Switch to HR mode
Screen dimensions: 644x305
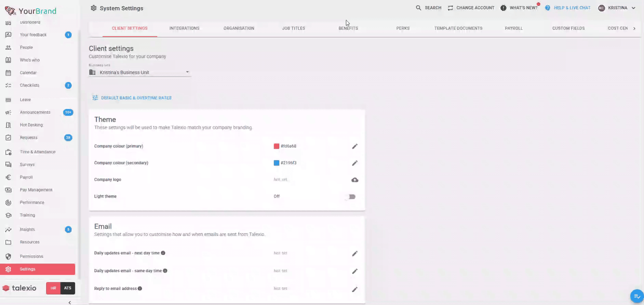click(53, 288)
